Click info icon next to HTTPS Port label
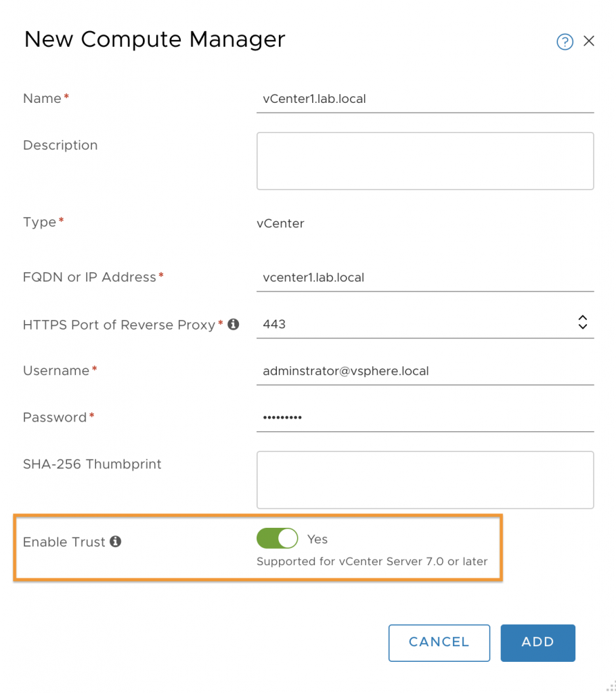 coord(234,324)
